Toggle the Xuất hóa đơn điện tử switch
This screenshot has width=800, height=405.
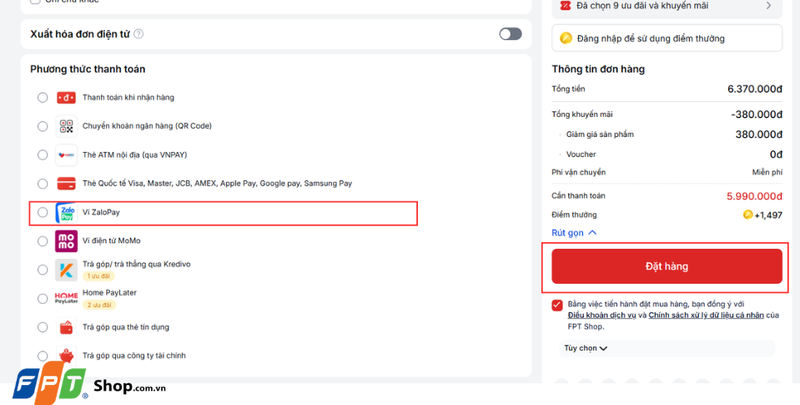coord(510,34)
